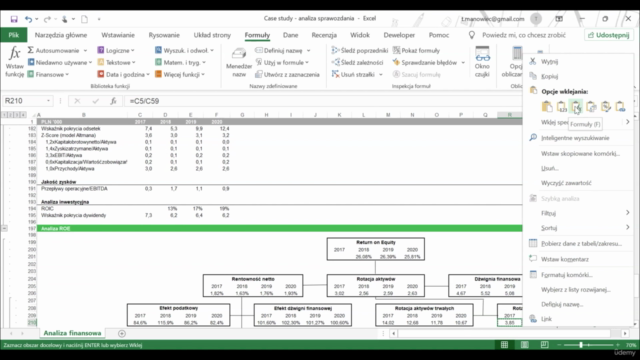Open the Deweloper tab
Viewport: 640px width, 360px height.
click(x=399, y=35)
